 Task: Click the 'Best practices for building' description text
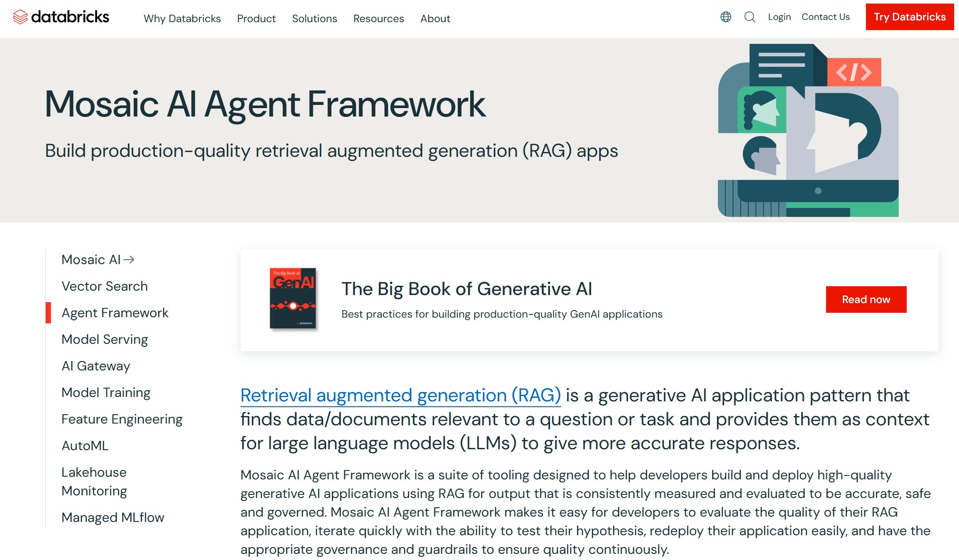click(502, 314)
